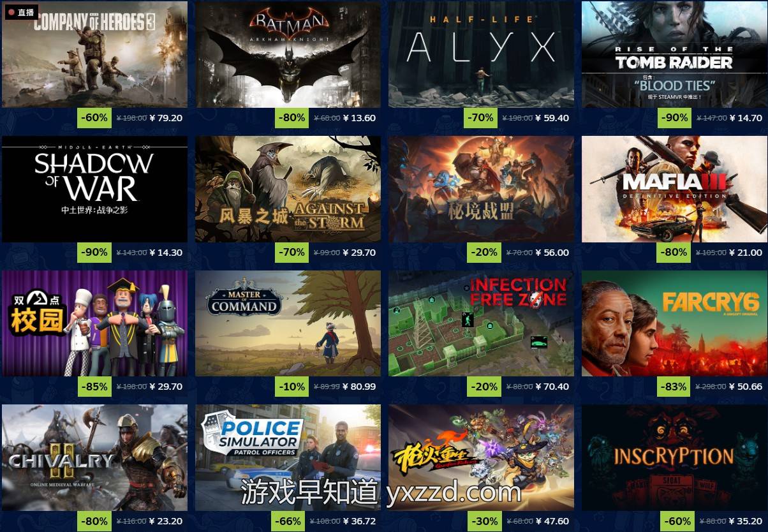Select Chivalry II game capsule

pos(94,457)
